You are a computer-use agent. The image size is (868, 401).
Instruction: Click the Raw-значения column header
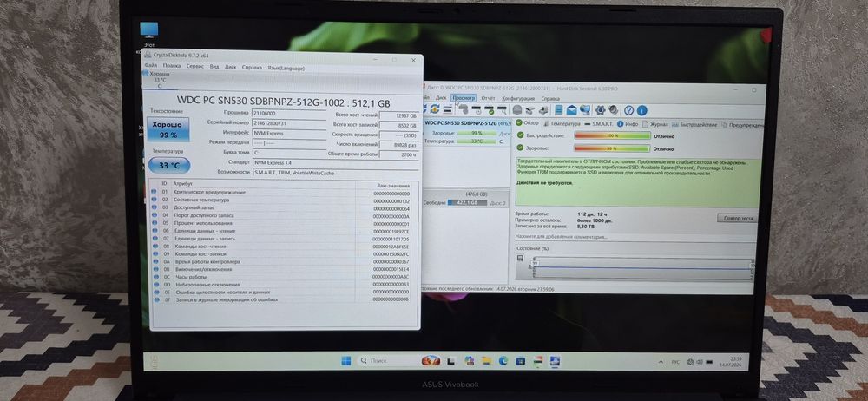tap(393, 186)
